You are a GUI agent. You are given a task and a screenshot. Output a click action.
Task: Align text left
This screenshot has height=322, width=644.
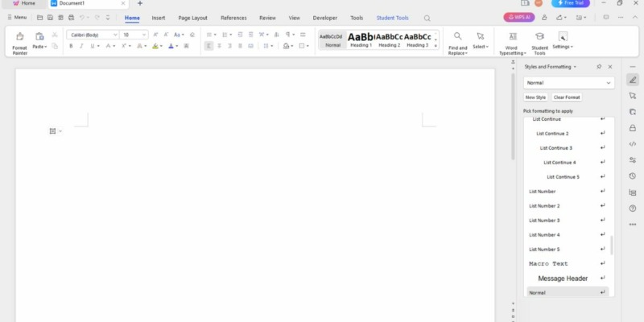[x=208, y=46]
